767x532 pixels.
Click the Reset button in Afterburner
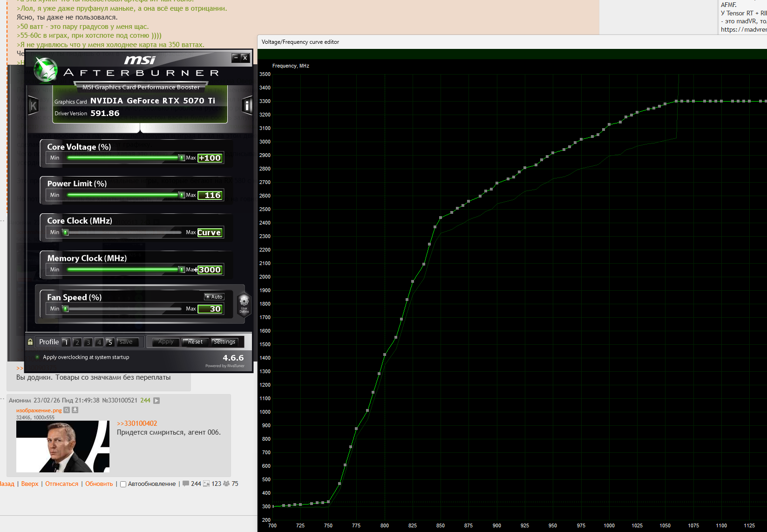(x=195, y=342)
